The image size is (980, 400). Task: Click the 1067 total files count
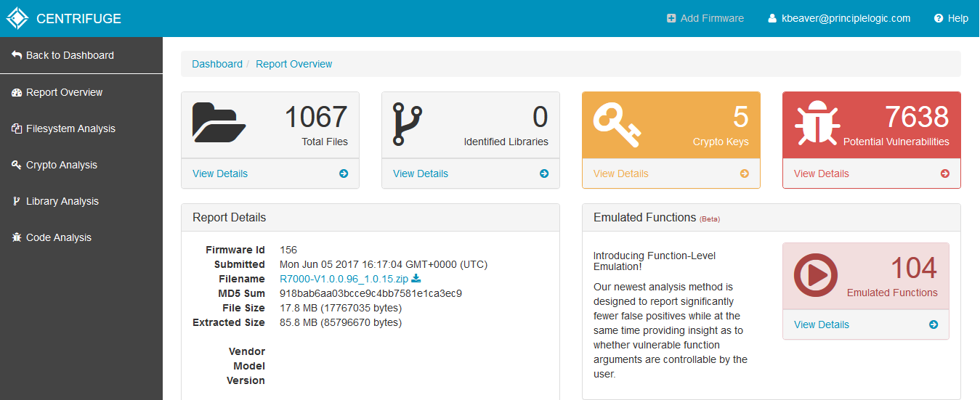click(x=316, y=117)
